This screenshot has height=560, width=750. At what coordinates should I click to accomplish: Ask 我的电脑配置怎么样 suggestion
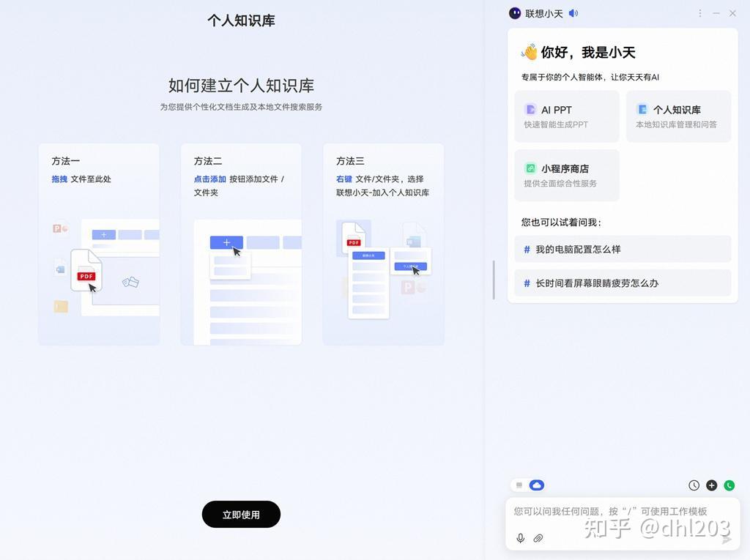tap(623, 249)
